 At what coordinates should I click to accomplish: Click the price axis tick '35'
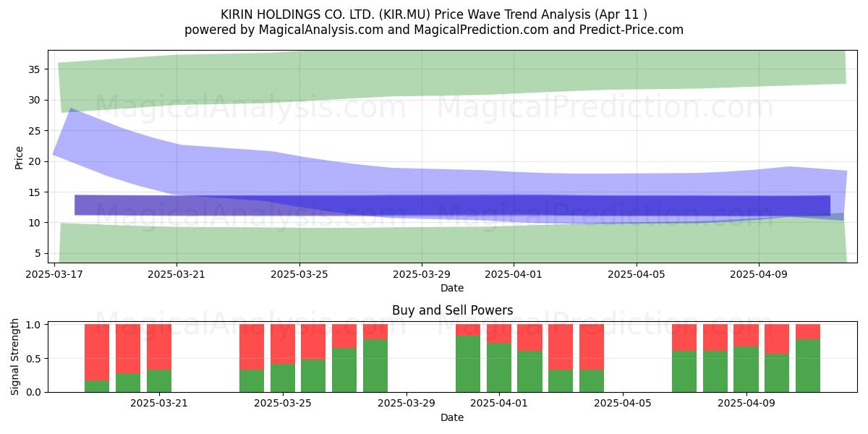coord(33,69)
